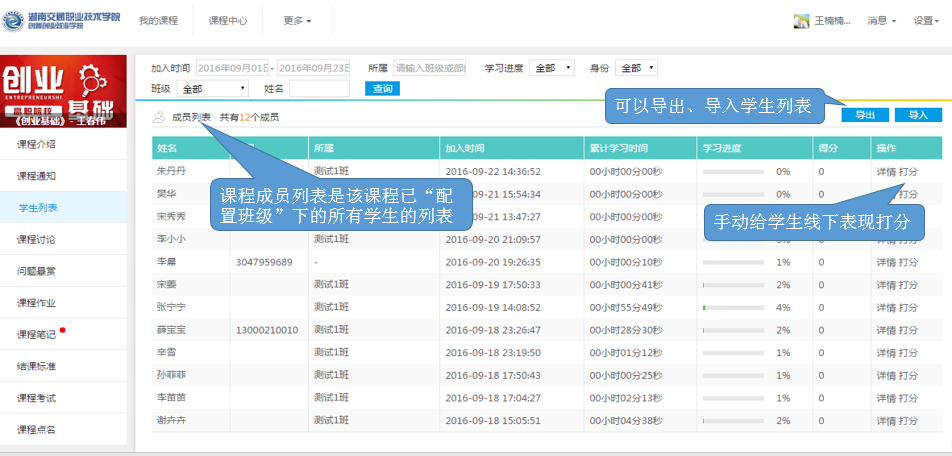Viewport: 952px width, 456px height.
Task: Click the 查询 search button
Action: pyautogui.click(x=382, y=89)
